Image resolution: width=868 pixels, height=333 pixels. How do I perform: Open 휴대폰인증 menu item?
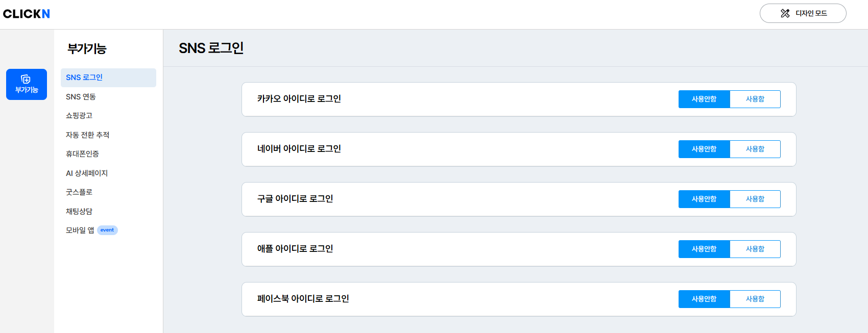[82, 154]
